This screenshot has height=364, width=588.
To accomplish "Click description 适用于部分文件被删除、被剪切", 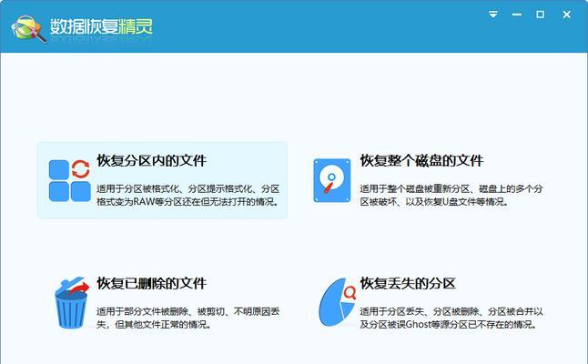I will coord(188,318).
